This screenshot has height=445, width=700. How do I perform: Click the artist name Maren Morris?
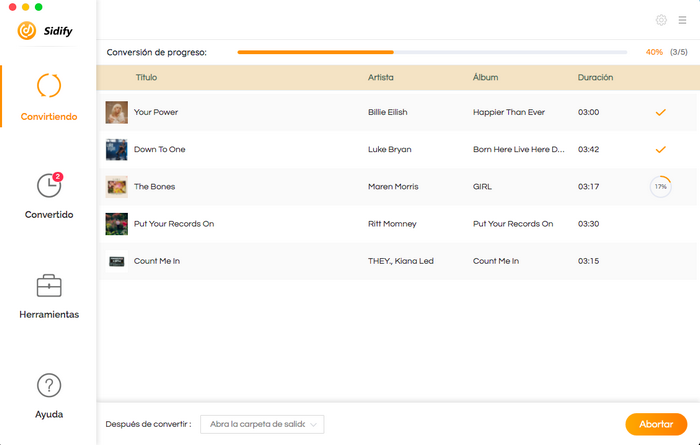[x=393, y=187]
